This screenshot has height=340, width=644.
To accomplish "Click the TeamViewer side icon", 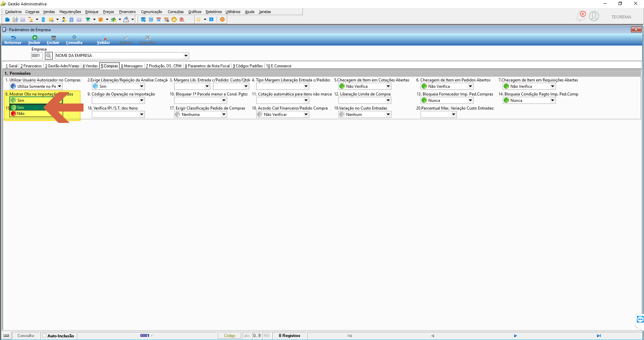I will 640,319.
